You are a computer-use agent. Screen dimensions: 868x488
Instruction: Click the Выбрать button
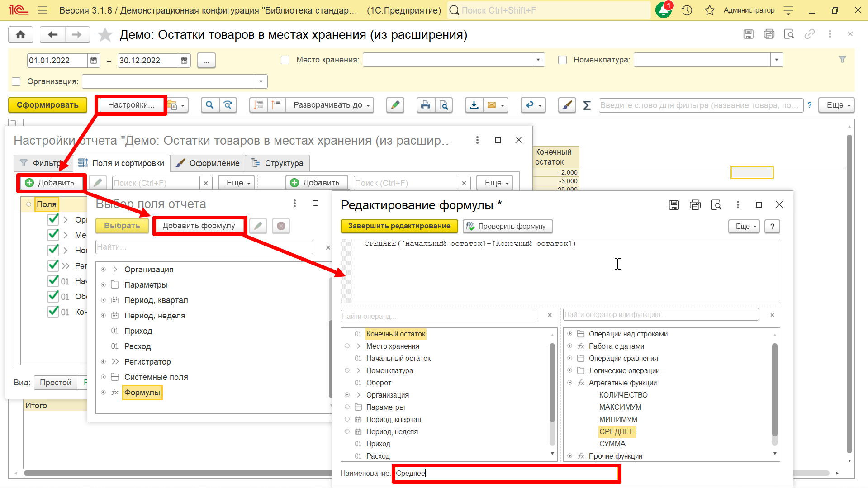[x=122, y=226]
